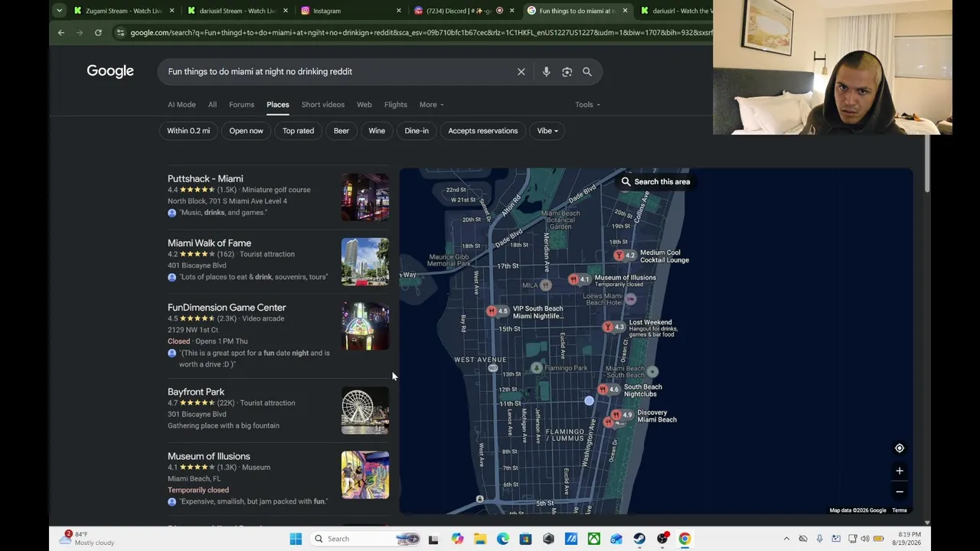Open the Tools dropdown
980x551 pixels.
click(588, 105)
